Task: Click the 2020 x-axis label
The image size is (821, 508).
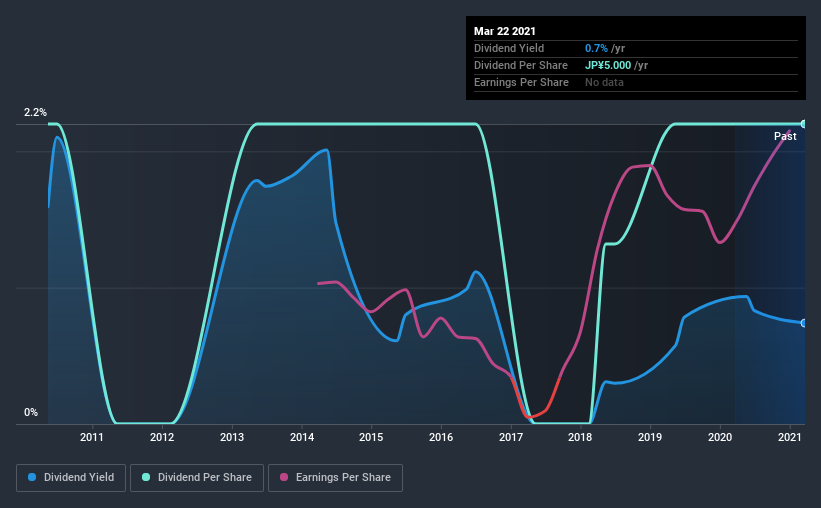Action: (720, 437)
